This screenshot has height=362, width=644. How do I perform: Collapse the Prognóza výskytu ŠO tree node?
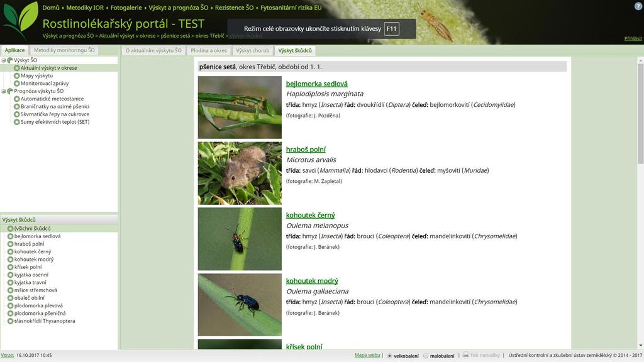3,91
